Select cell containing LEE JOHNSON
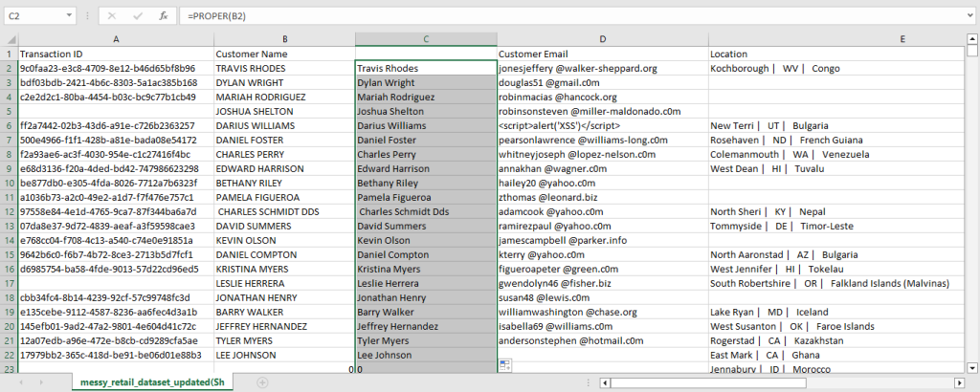 284,355
